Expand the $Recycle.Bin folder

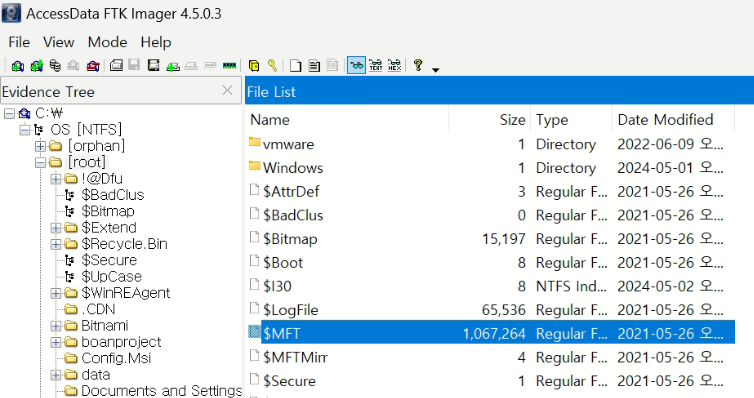coord(56,244)
